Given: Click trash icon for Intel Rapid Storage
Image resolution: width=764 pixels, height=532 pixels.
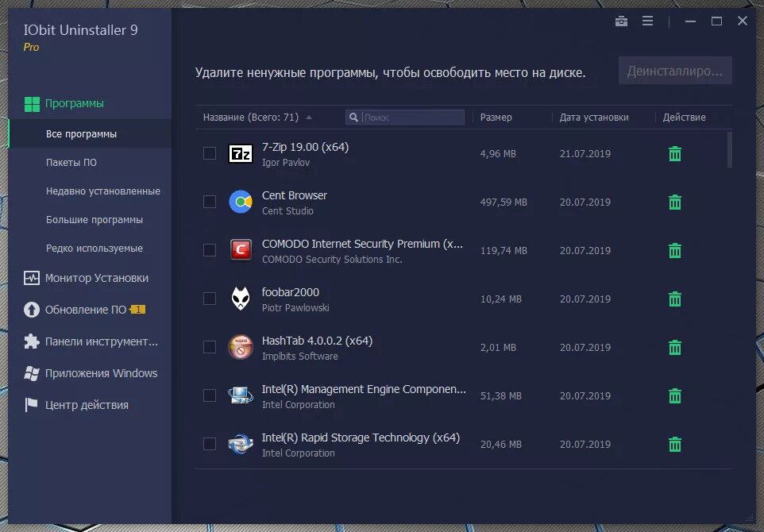Looking at the screenshot, I should pyautogui.click(x=675, y=445).
